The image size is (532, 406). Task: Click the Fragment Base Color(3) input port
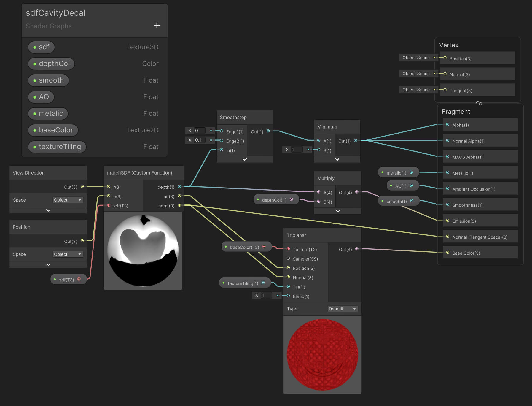pos(448,253)
